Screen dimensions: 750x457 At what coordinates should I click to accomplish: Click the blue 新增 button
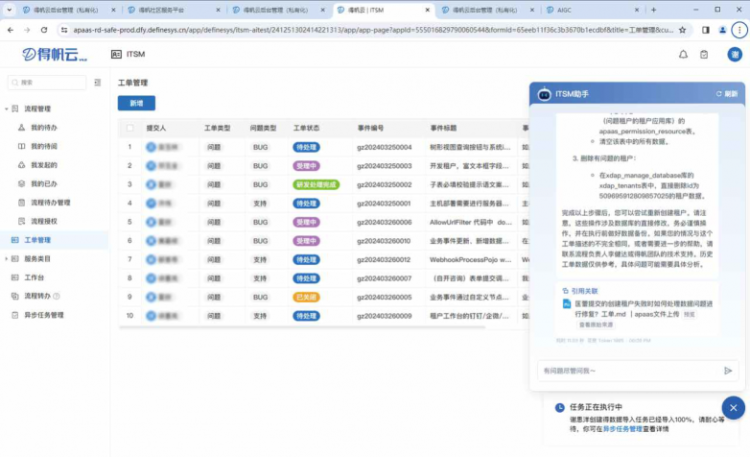point(136,103)
